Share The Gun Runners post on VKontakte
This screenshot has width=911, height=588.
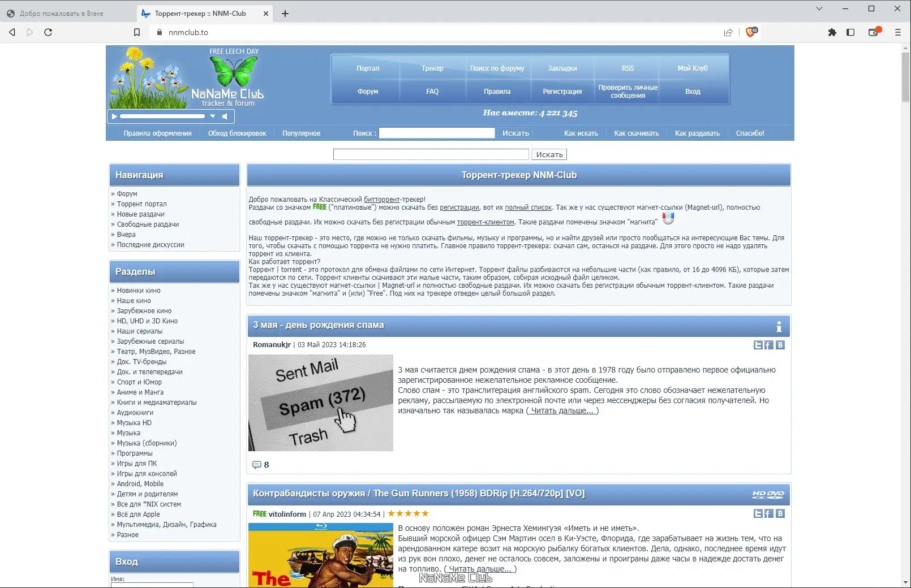pos(780,513)
